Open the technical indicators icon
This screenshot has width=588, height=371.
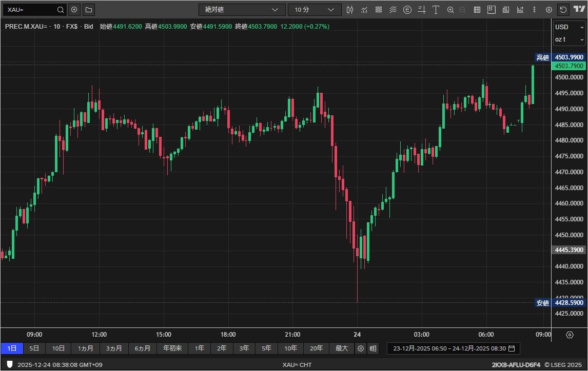point(364,9)
